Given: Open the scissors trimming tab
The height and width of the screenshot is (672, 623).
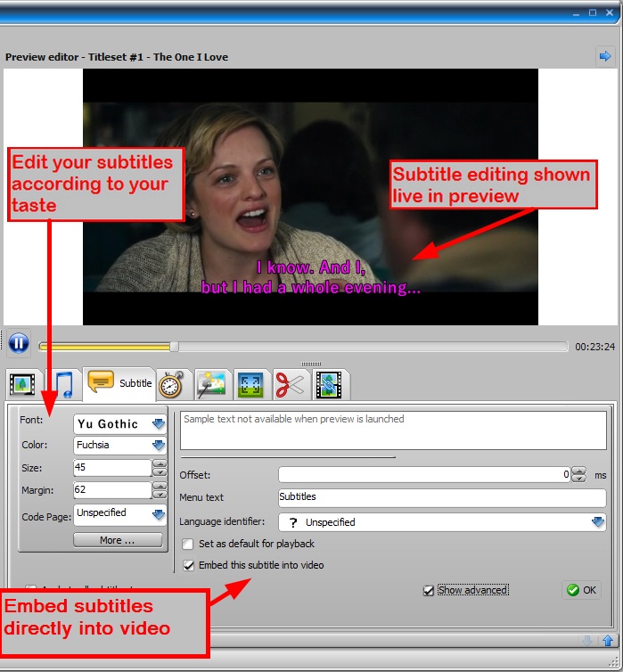Looking at the screenshot, I should coord(290,384).
